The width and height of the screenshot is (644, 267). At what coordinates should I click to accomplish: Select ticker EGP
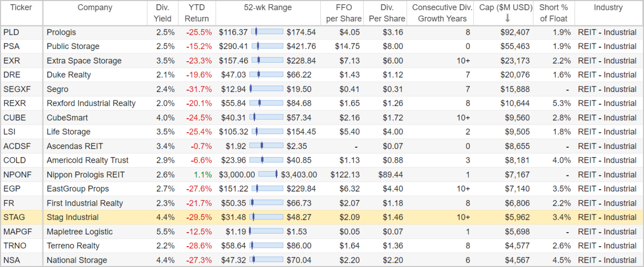click(11, 189)
